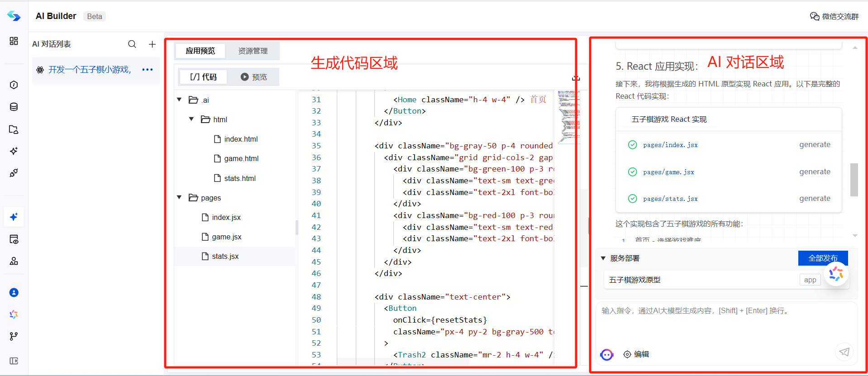Search the AI conversation list
This screenshot has width=868, height=376.
tap(132, 44)
